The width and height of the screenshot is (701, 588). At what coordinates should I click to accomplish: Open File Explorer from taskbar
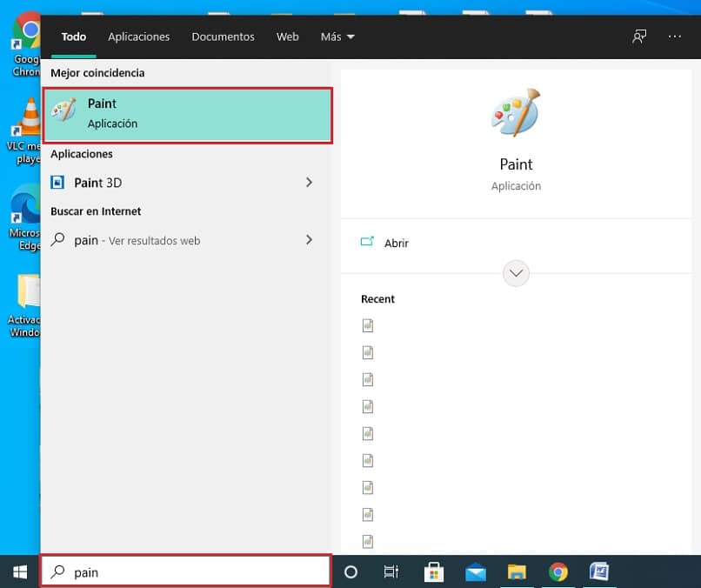(x=517, y=571)
